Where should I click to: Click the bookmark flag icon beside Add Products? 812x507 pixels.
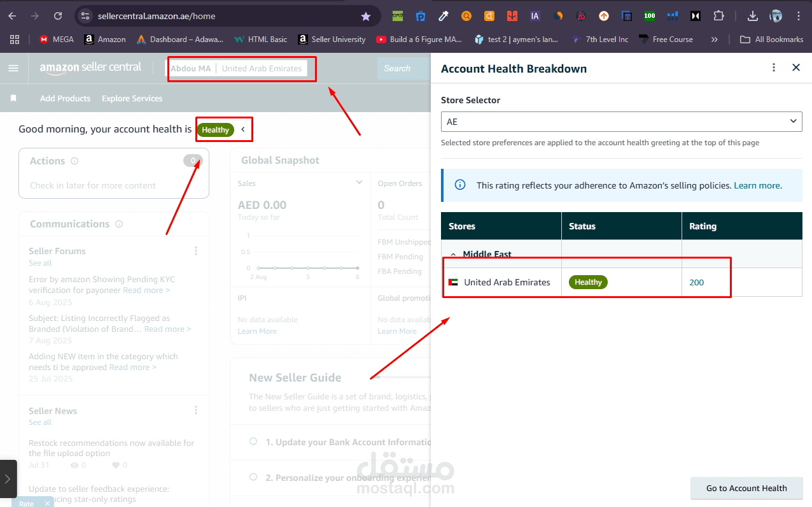click(13, 98)
